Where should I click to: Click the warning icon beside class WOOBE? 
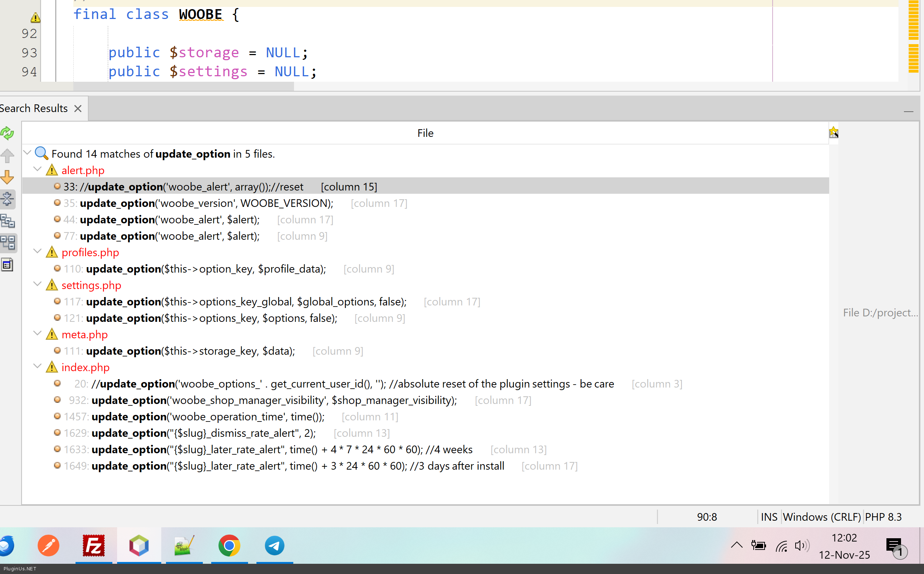[x=35, y=17]
